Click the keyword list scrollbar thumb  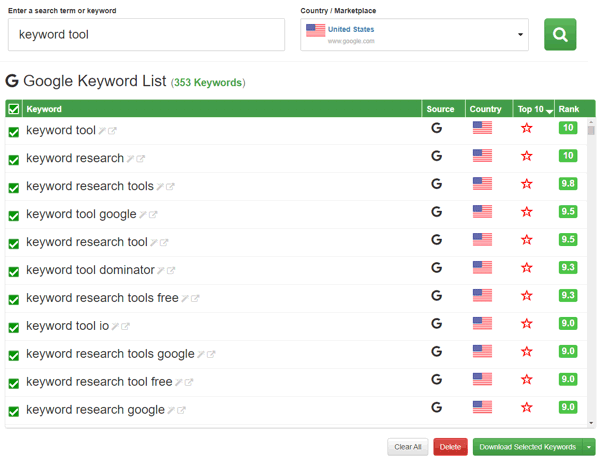pos(591,130)
